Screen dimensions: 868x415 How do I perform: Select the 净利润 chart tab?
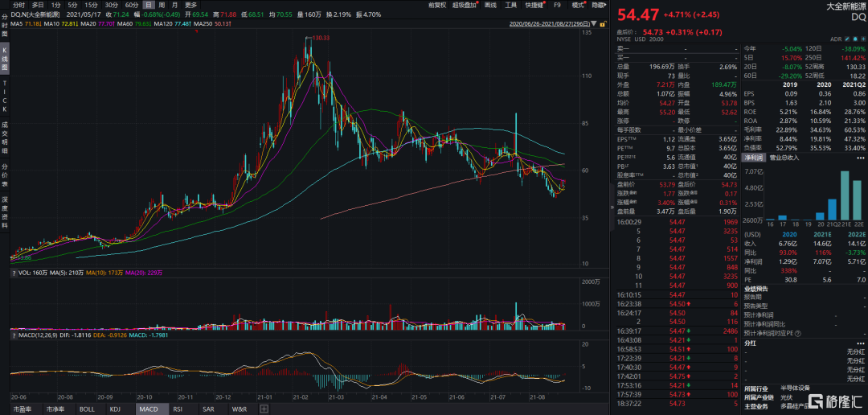[x=753, y=158]
